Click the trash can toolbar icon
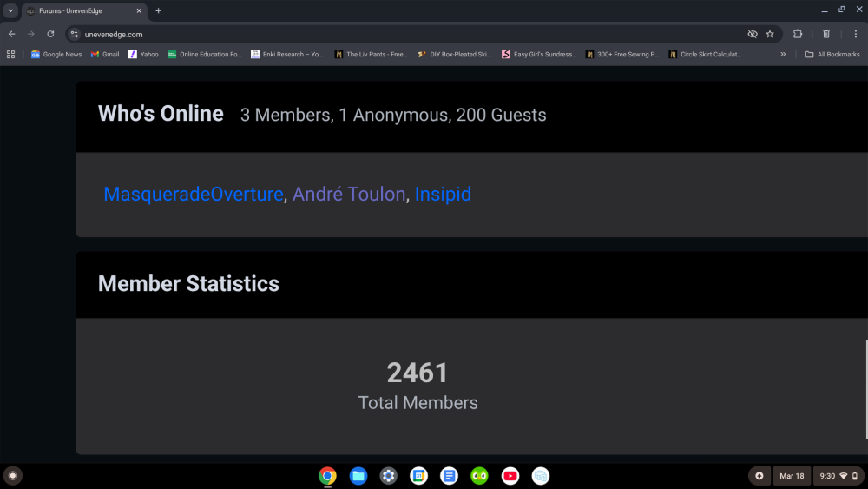 826,35
